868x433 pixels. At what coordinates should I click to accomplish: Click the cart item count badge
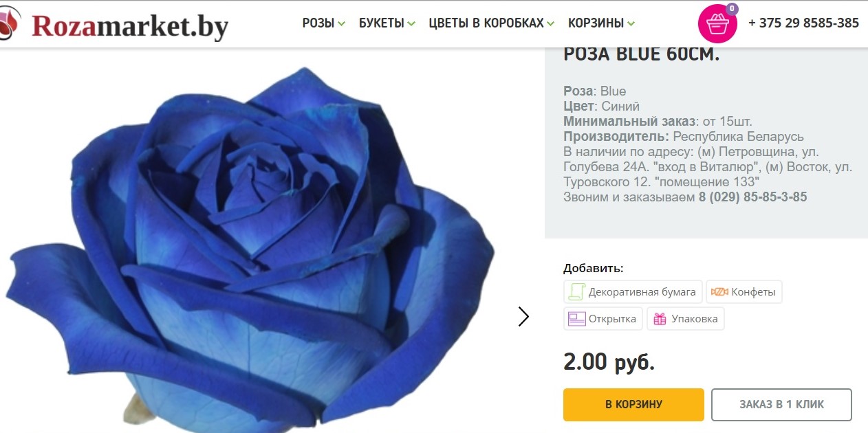732,9
